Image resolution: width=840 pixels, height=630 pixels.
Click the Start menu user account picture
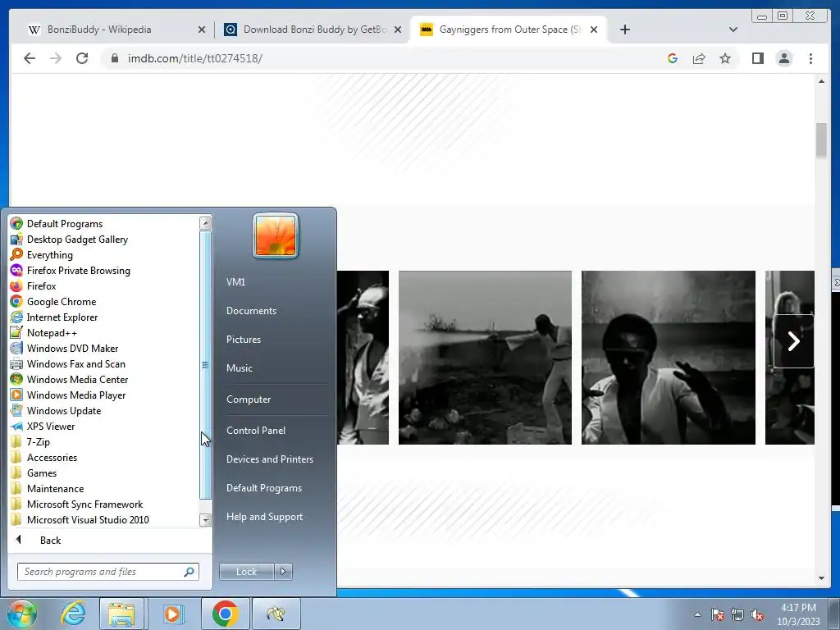[276, 235]
